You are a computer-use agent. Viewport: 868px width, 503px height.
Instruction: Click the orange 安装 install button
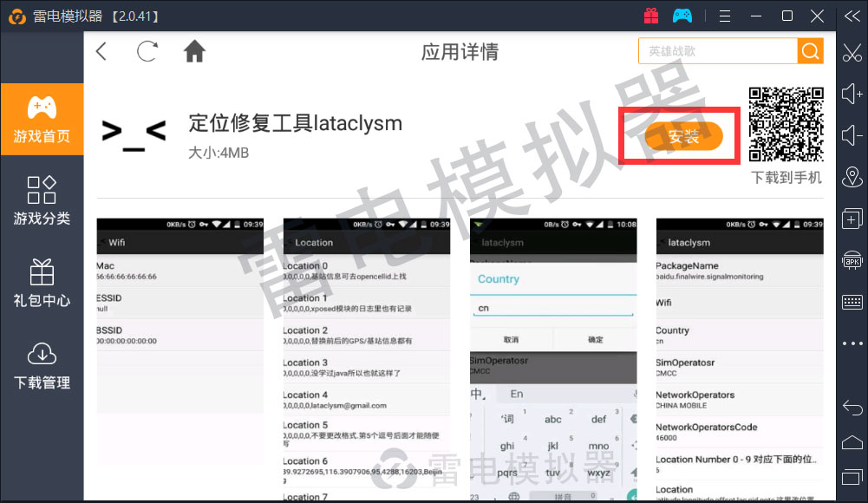682,136
